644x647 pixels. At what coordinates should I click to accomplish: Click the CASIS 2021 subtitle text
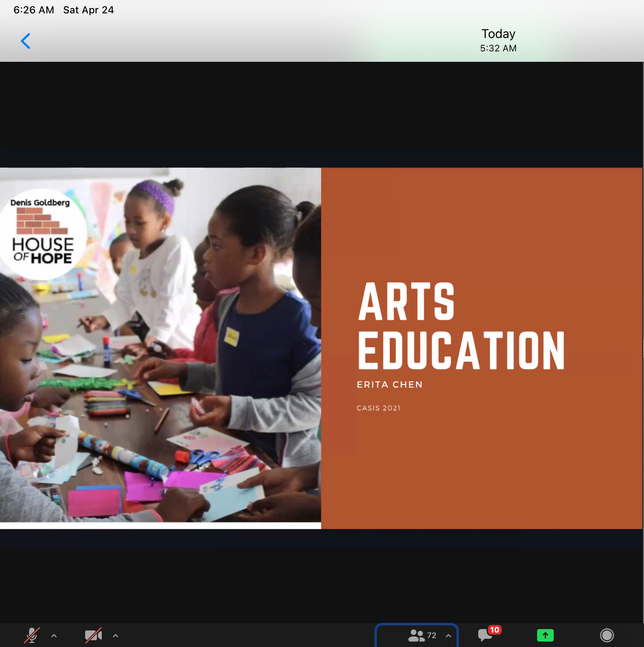[378, 408]
